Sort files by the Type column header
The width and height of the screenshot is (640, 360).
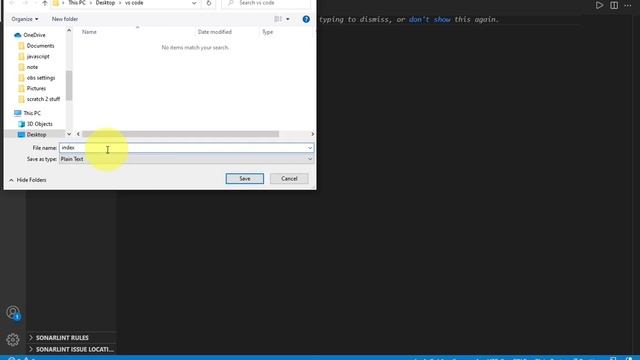pyautogui.click(x=267, y=32)
